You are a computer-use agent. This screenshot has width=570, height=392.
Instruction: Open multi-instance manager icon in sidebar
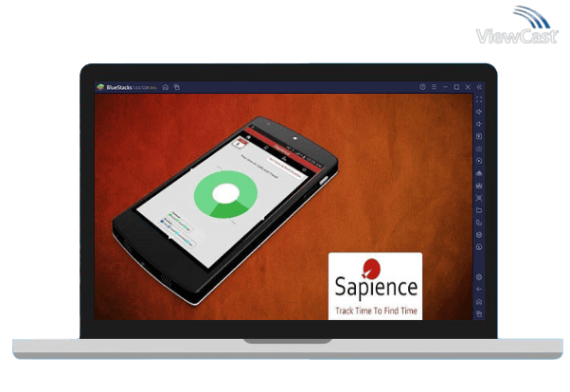(x=479, y=223)
